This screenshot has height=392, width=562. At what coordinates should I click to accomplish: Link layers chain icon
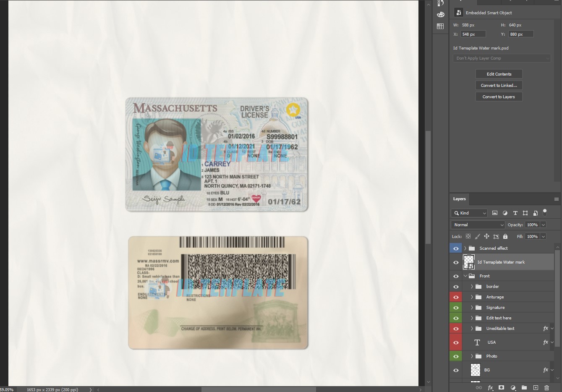pyautogui.click(x=478, y=388)
